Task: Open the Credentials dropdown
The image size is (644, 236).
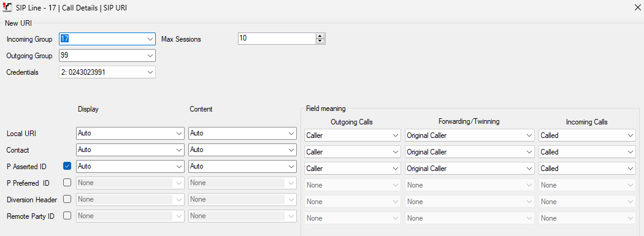Action: coord(150,72)
